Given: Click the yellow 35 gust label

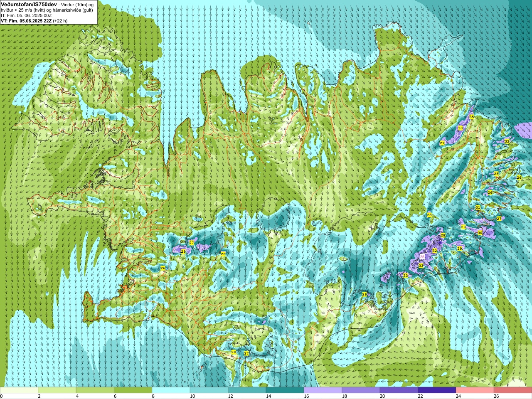Looking at the screenshot, I should pos(471,117).
